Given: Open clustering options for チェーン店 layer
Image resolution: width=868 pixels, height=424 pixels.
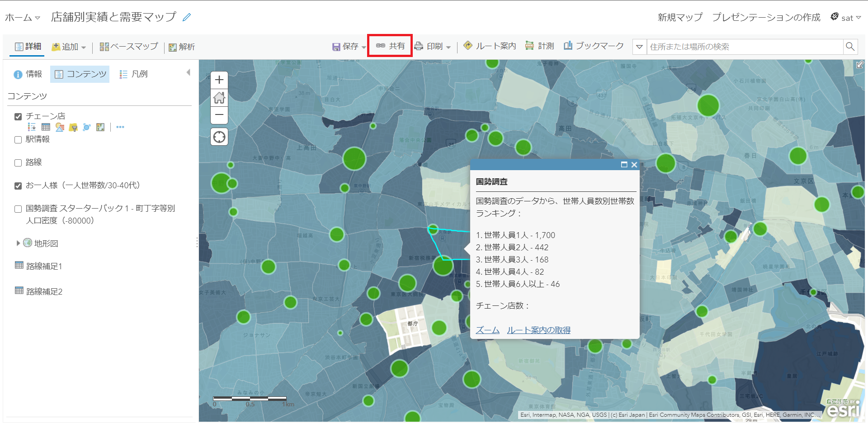Looking at the screenshot, I should click(87, 127).
